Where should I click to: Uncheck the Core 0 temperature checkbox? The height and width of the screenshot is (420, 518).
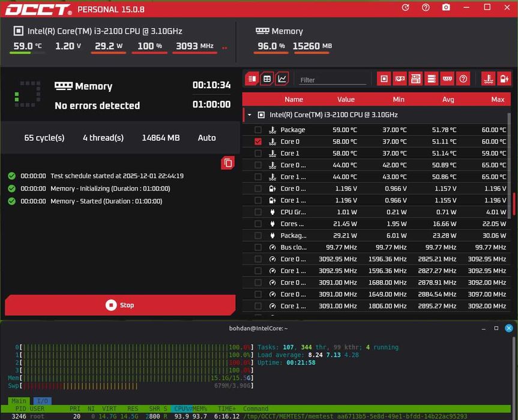click(258, 142)
